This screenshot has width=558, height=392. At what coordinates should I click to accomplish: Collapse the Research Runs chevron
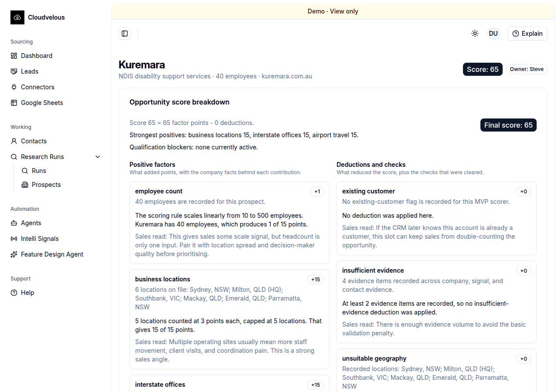(98, 157)
